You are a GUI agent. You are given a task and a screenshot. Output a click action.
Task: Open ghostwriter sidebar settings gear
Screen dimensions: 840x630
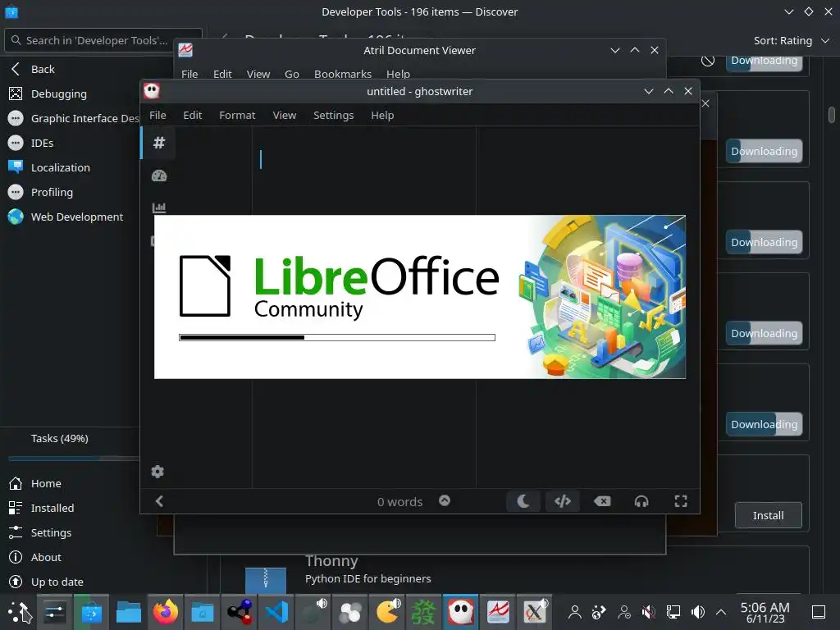point(157,472)
